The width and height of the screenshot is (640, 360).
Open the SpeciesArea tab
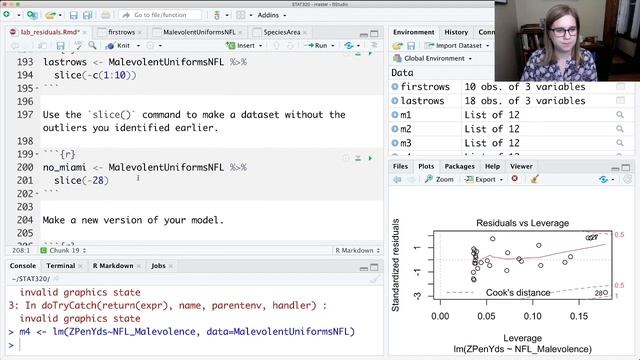[x=282, y=32]
